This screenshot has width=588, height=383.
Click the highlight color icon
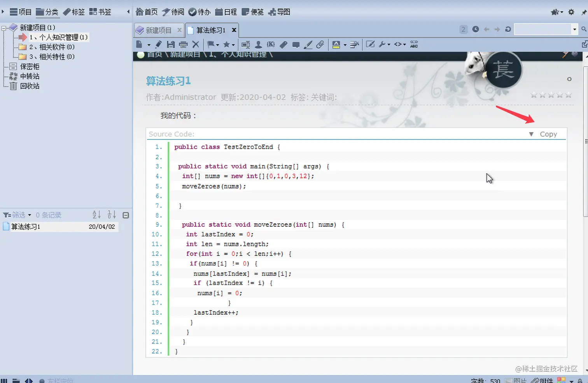(336, 45)
